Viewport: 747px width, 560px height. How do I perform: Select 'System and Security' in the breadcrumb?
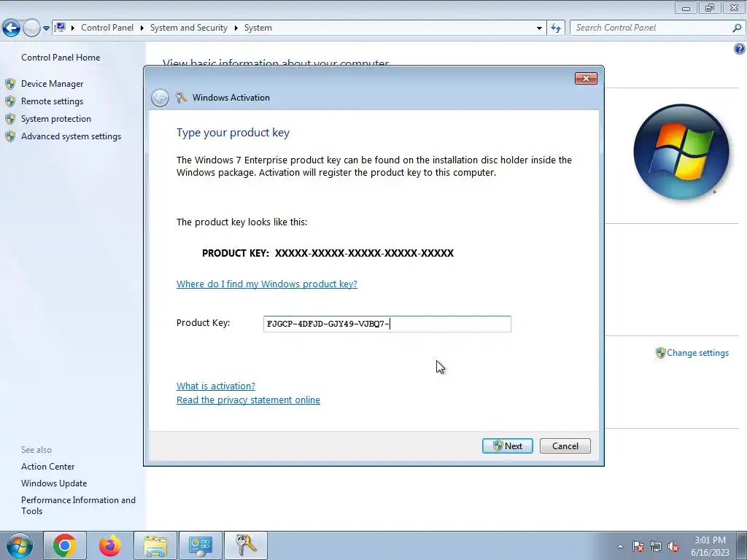click(189, 28)
